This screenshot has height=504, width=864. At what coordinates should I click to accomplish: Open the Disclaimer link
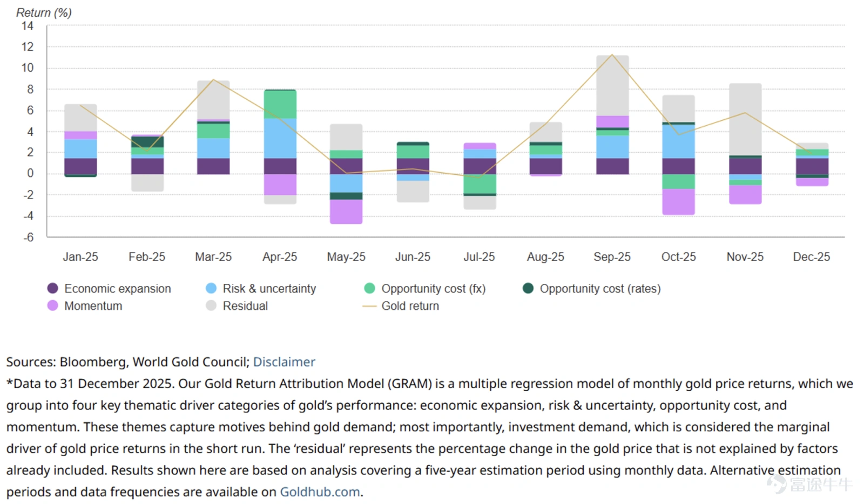(284, 362)
